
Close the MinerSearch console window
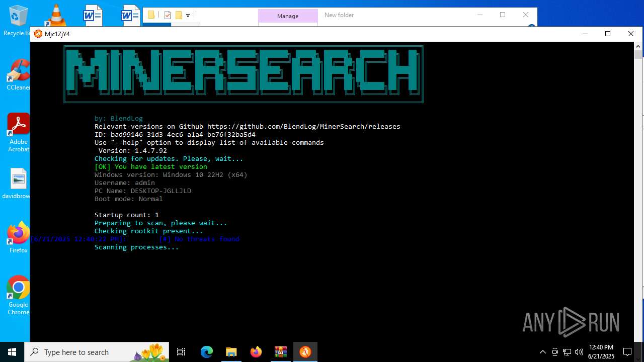pos(631,34)
